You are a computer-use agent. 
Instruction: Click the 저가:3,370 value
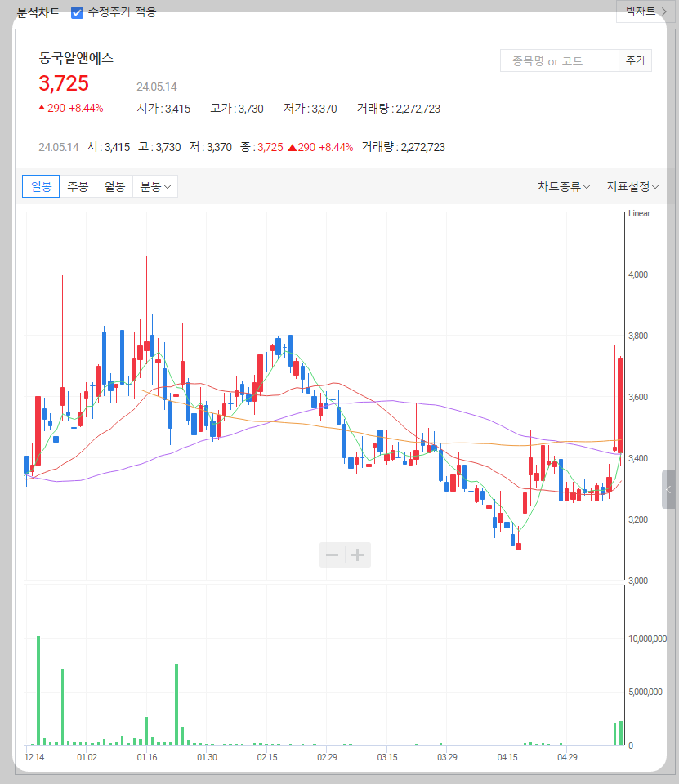click(310, 109)
